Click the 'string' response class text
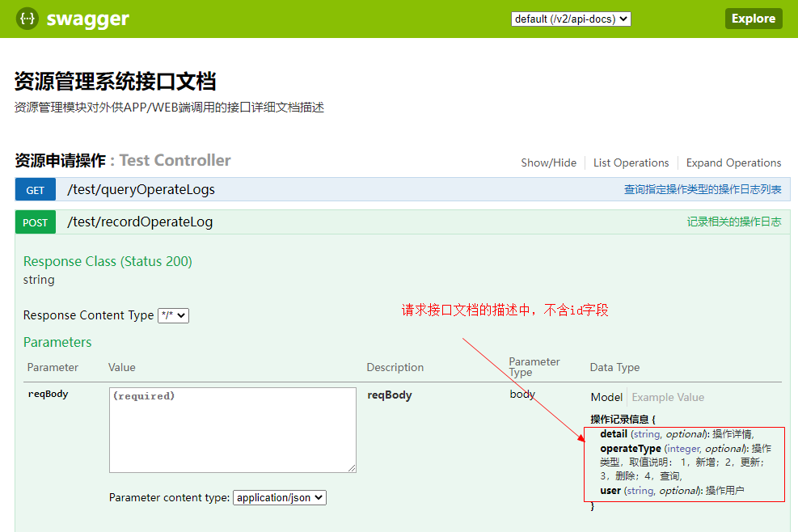 pos(39,280)
